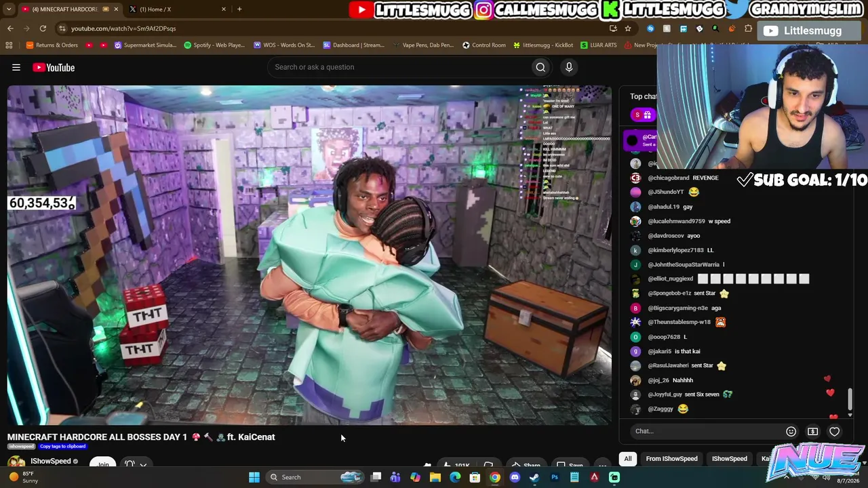Open a new browser tab
This screenshot has width=868, height=488.
point(239,9)
